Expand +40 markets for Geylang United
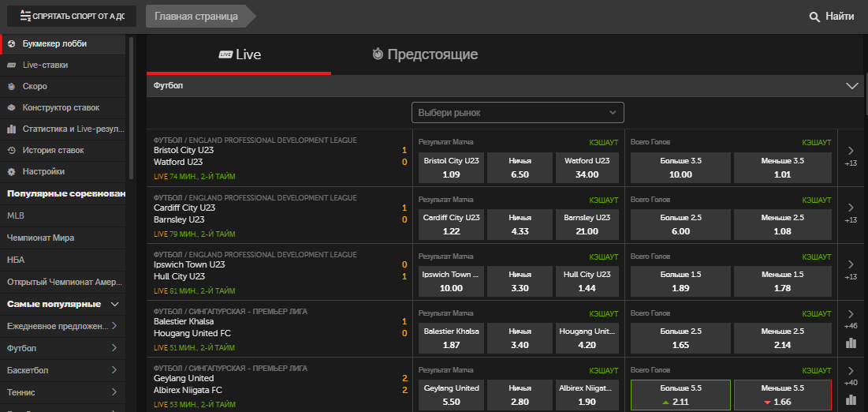 tap(851, 376)
